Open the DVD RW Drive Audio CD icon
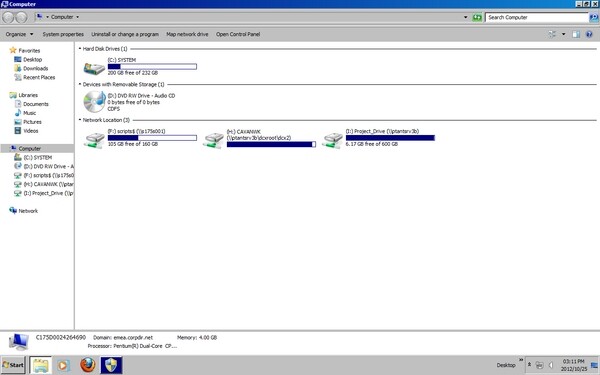This screenshot has height=375, width=600. (x=94, y=101)
